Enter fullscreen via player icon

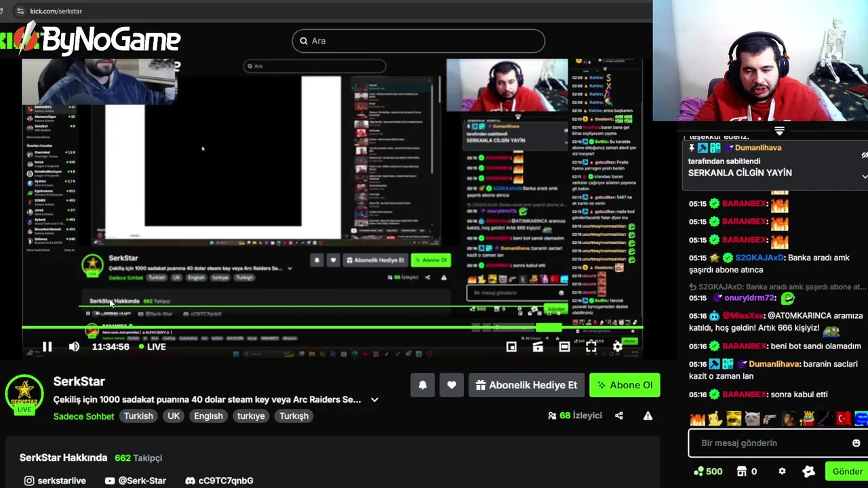pyautogui.click(x=591, y=346)
